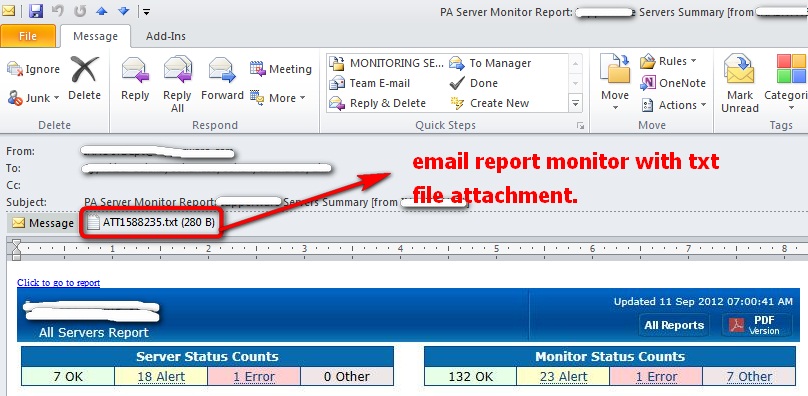Open the Move folder dropdown

[615, 83]
